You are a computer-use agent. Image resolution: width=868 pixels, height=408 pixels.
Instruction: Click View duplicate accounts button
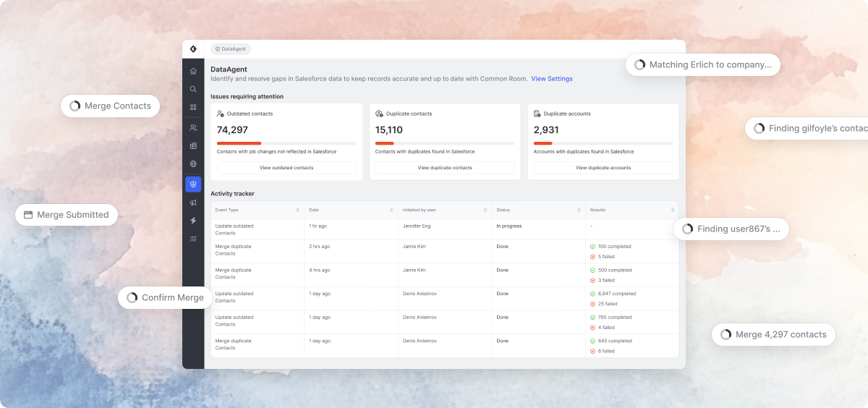click(x=603, y=168)
